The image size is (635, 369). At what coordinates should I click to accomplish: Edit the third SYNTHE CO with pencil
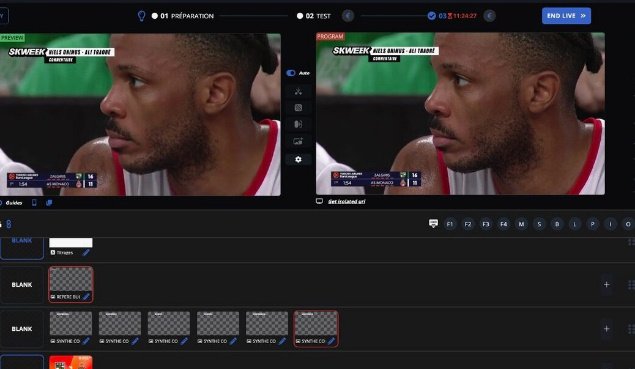[x=184, y=341]
